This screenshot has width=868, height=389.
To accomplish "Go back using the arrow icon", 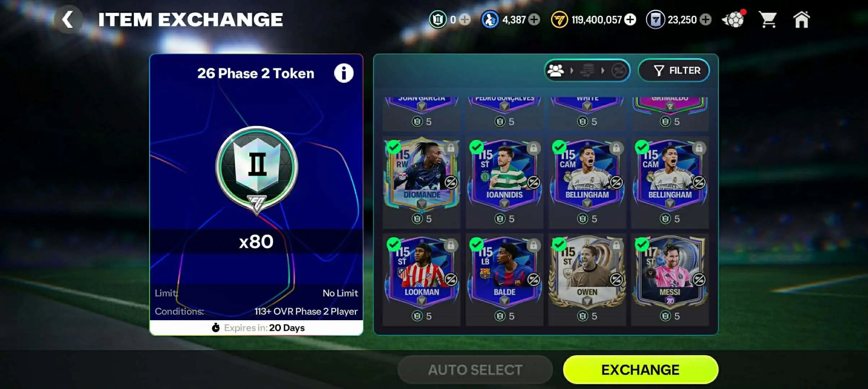I will [x=68, y=19].
